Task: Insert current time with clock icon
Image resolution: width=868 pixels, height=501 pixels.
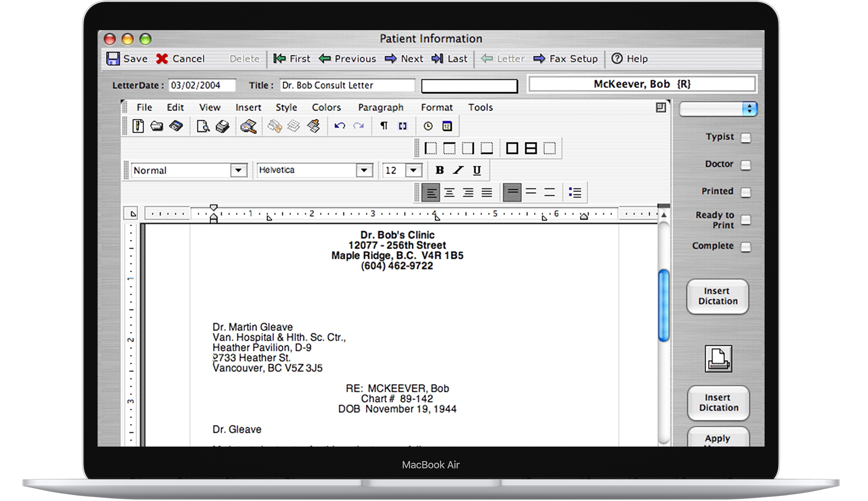Action: click(x=428, y=126)
